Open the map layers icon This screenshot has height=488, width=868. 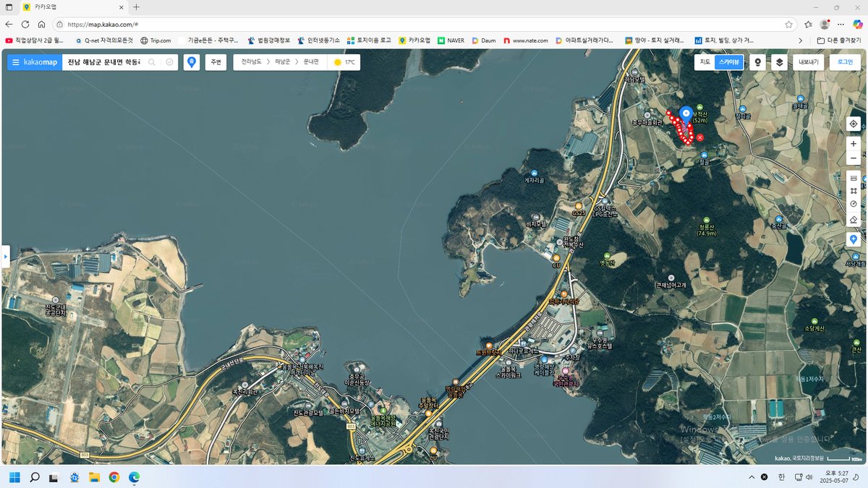779,62
